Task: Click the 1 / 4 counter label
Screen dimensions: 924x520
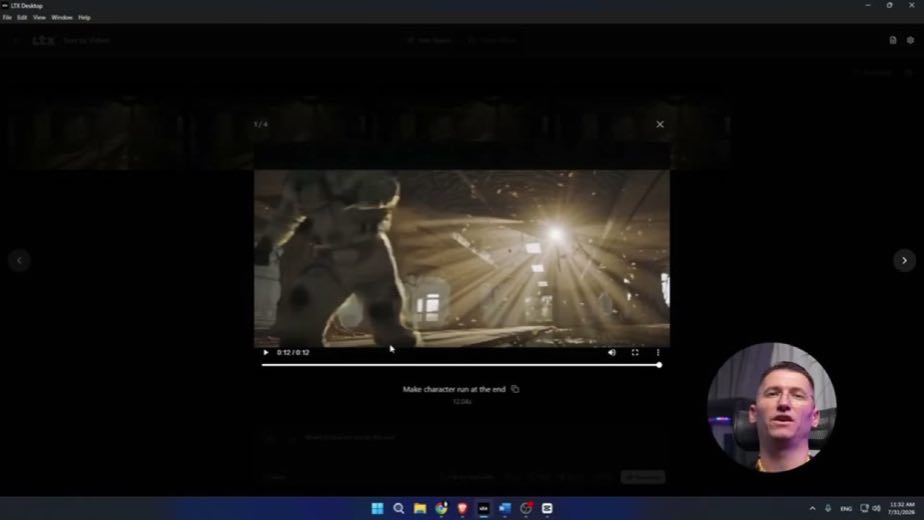Action: tap(260, 124)
